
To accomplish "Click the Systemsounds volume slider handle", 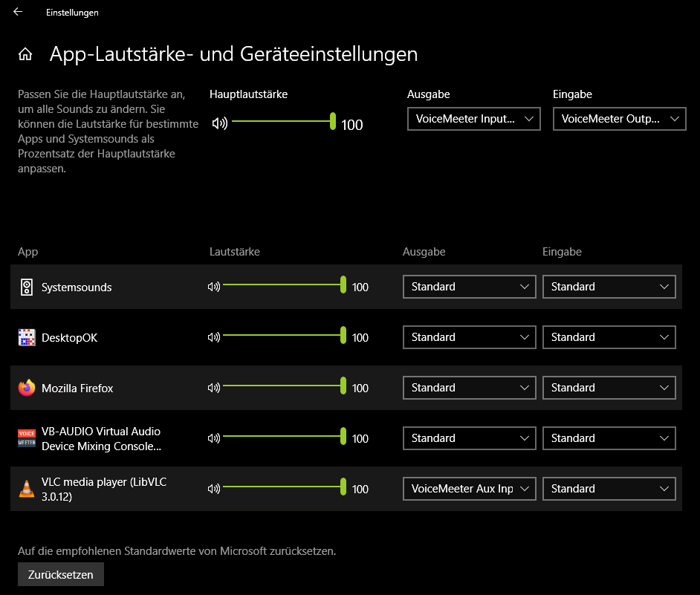I will coord(343,285).
